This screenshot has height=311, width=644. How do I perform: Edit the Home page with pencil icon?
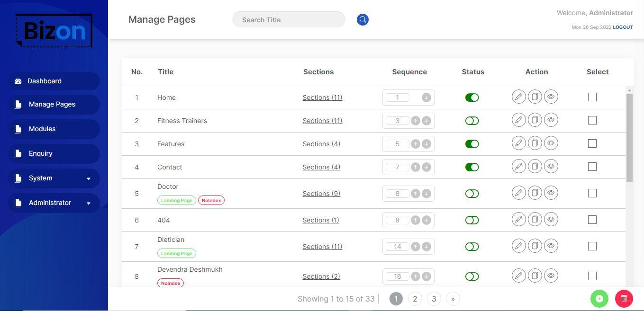(519, 97)
